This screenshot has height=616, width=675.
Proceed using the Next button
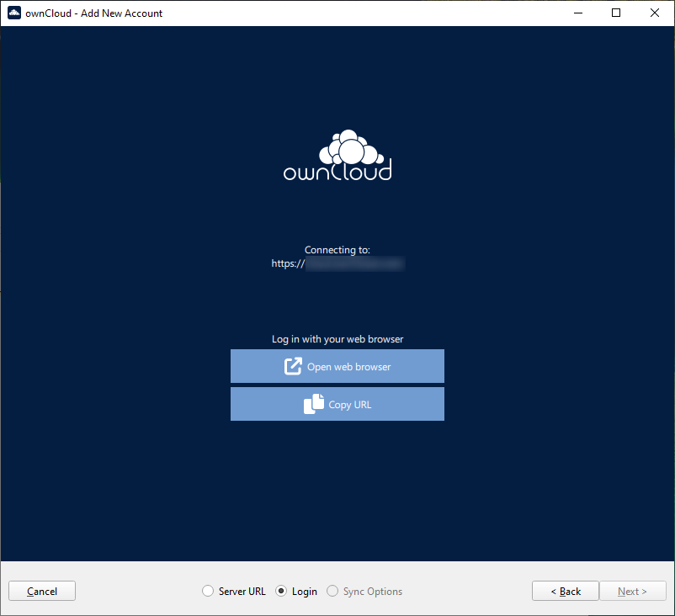pyautogui.click(x=633, y=592)
